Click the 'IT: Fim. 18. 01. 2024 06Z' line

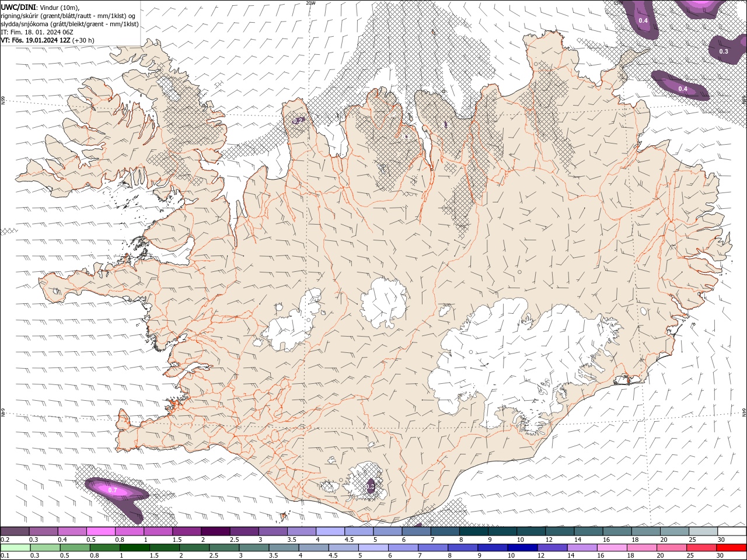pos(37,32)
